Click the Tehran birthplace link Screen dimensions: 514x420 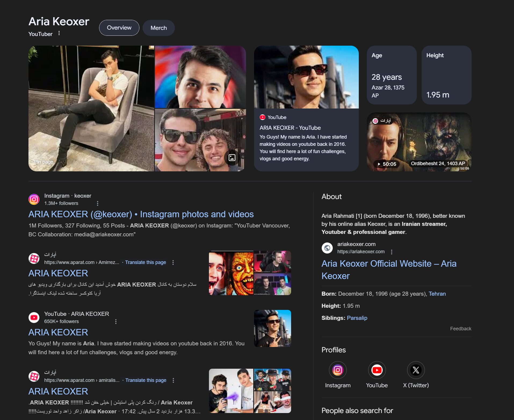[437, 294]
